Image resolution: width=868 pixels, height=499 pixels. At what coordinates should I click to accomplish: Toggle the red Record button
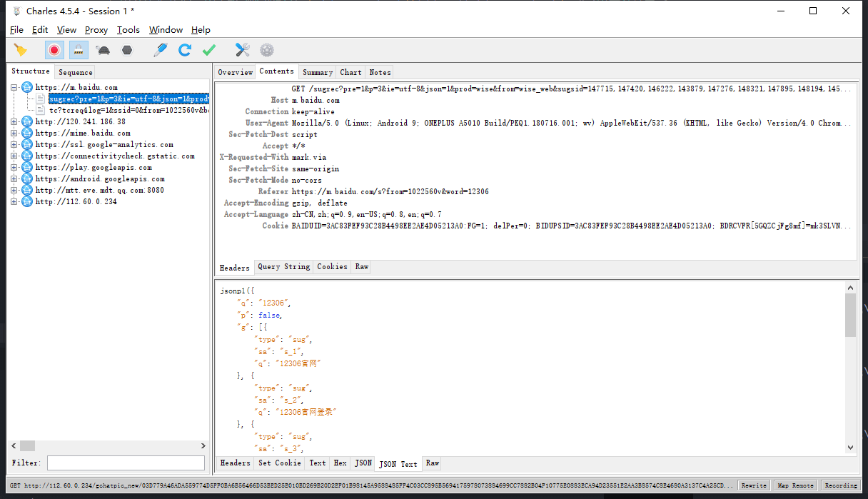(54, 50)
